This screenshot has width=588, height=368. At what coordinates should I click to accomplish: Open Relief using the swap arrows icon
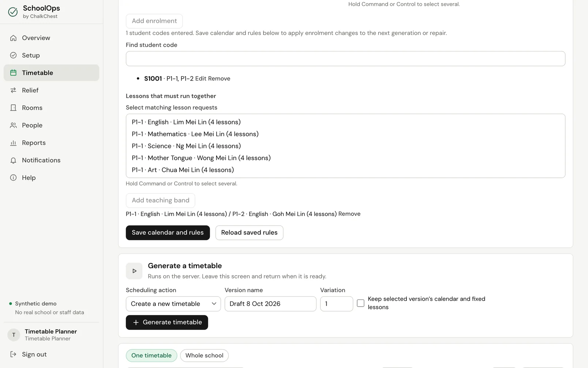(13, 90)
